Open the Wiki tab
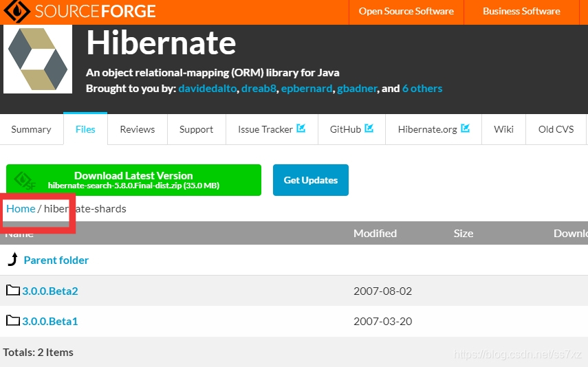Viewport: 588px width, 367px height. pos(503,129)
